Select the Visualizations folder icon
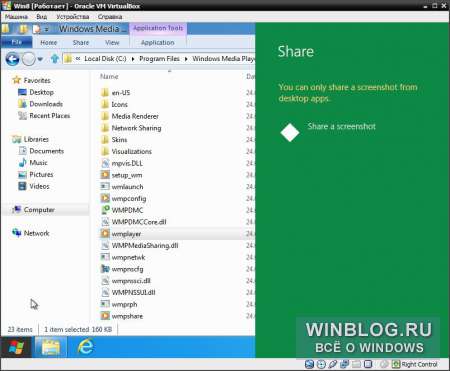450x371 pixels. [x=105, y=151]
